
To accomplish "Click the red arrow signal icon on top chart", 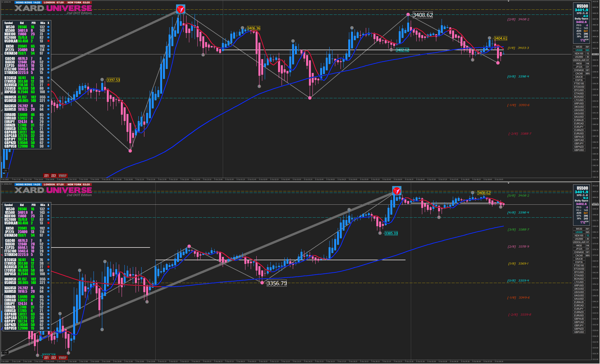I will click(181, 9).
